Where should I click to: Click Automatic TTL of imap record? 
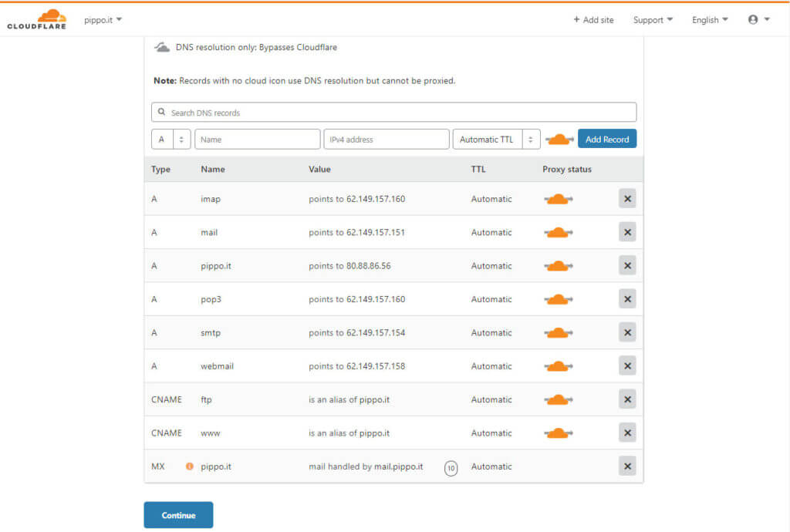pyautogui.click(x=491, y=200)
